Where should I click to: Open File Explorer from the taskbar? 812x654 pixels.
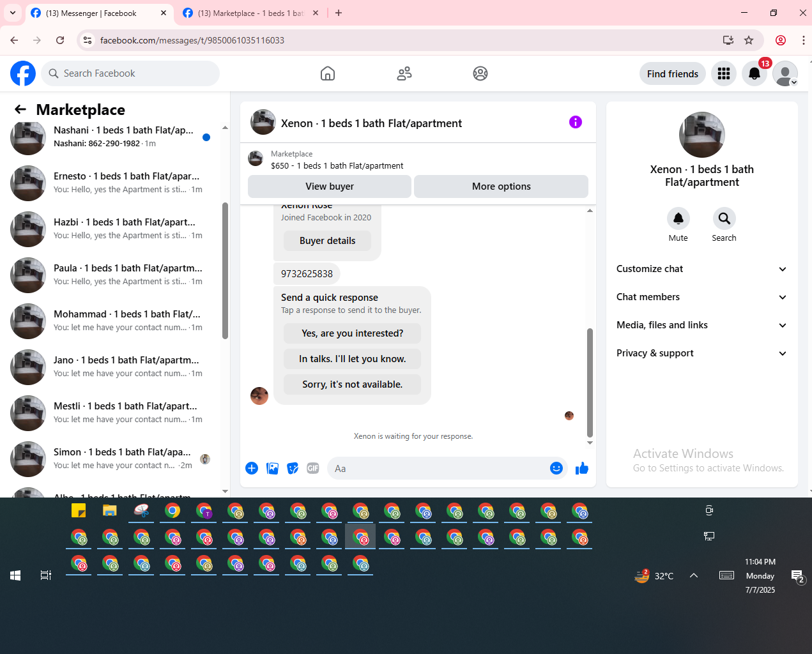click(110, 511)
